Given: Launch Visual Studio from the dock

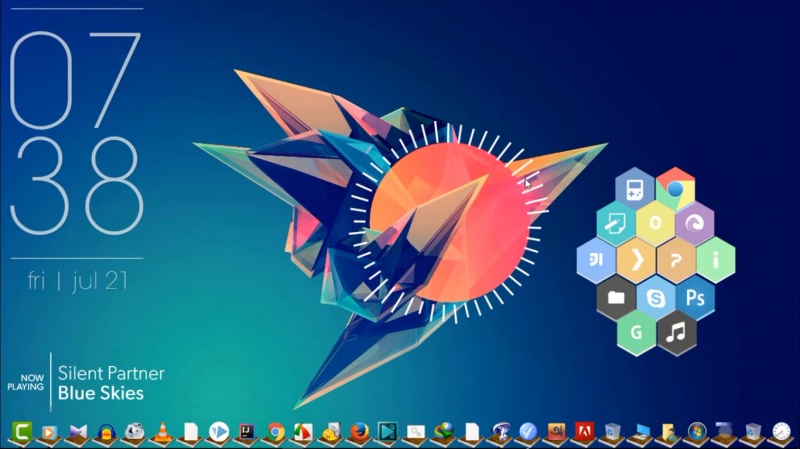Looking at the screenshot, I should pyautogui.click(x=78, y=432).
